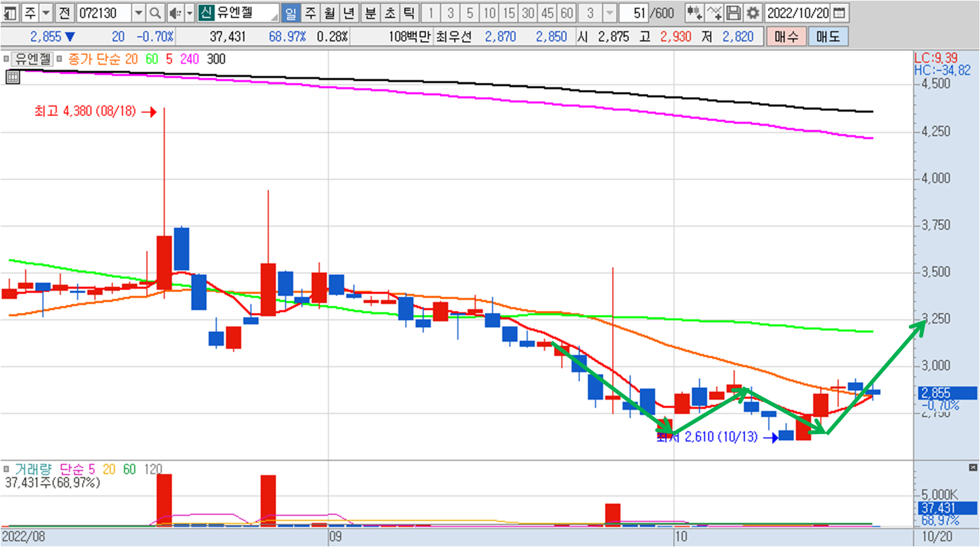Save the chart with floppy disk icon

pyautogui.click(x=733, y=12)
